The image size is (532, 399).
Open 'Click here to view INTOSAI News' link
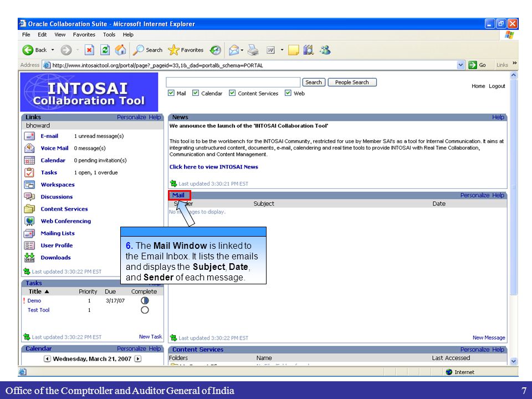(x=214, y=167)
